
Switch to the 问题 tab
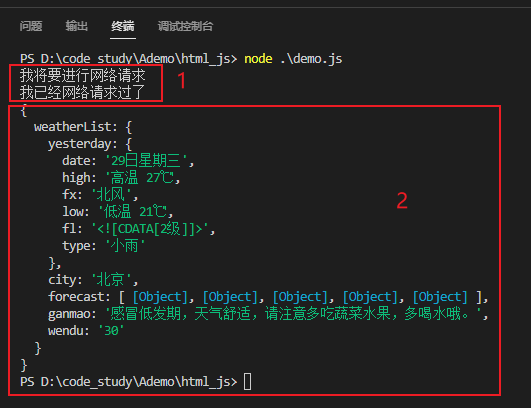pyautogui.click(x=31, y=26)
